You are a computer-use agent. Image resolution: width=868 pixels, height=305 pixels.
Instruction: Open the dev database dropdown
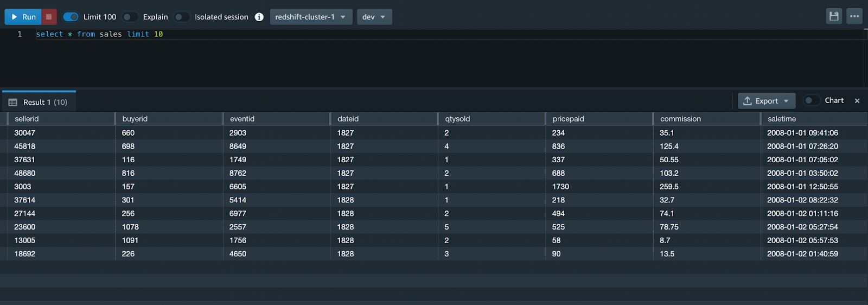pyautogui.click(x=374, y=17)
